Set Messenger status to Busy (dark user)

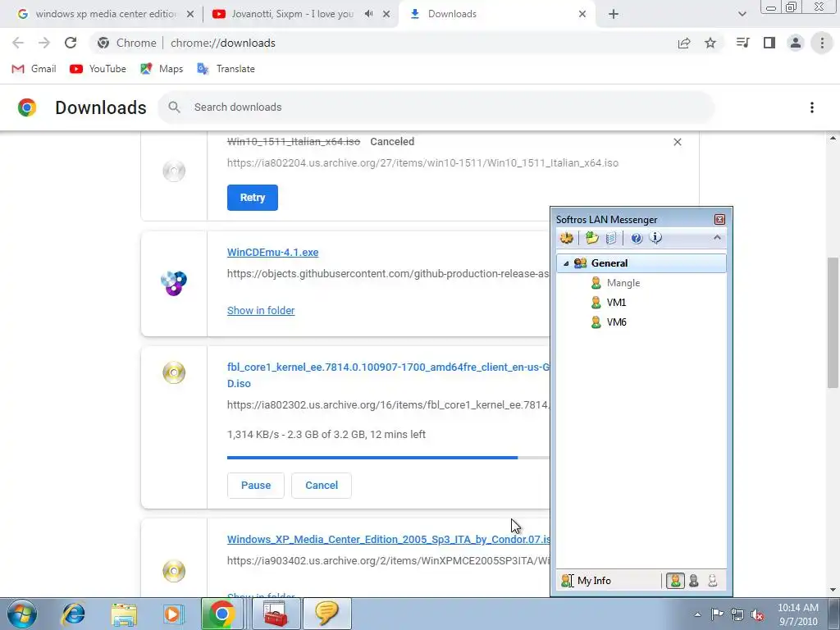click(x=694, y=581)
